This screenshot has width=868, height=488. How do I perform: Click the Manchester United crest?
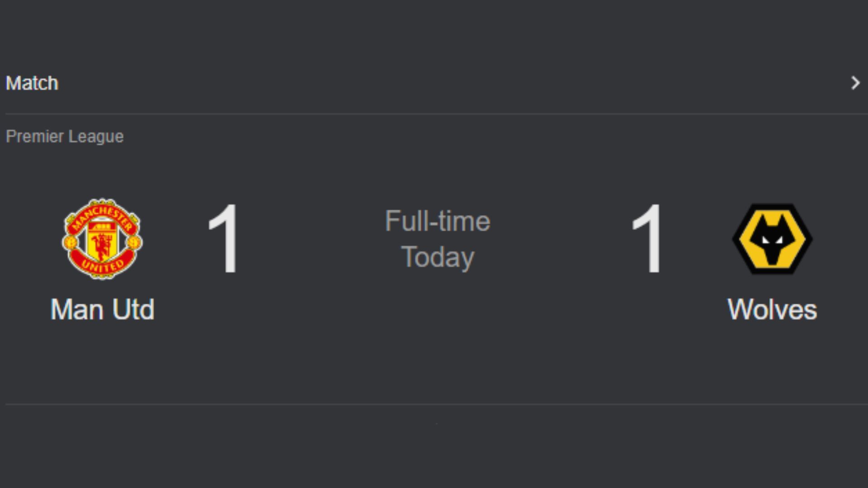point(102,239)
